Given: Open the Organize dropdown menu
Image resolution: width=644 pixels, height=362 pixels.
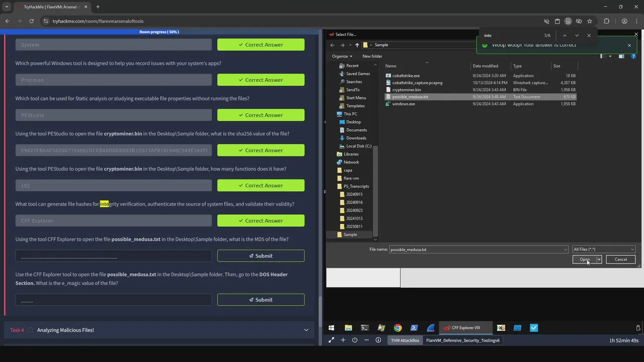Looking at the screenshot, I should coord(342,56).
